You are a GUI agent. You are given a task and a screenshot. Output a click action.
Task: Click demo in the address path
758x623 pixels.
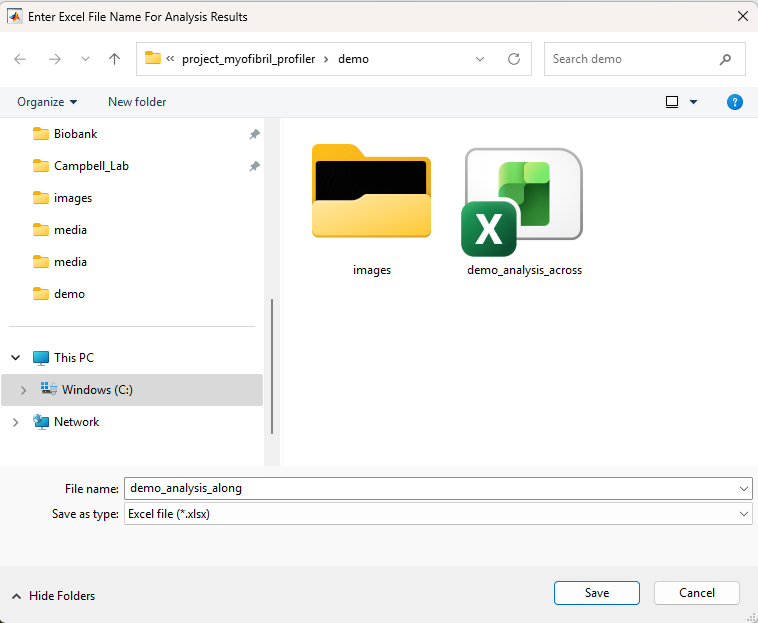tap(353, 59)
